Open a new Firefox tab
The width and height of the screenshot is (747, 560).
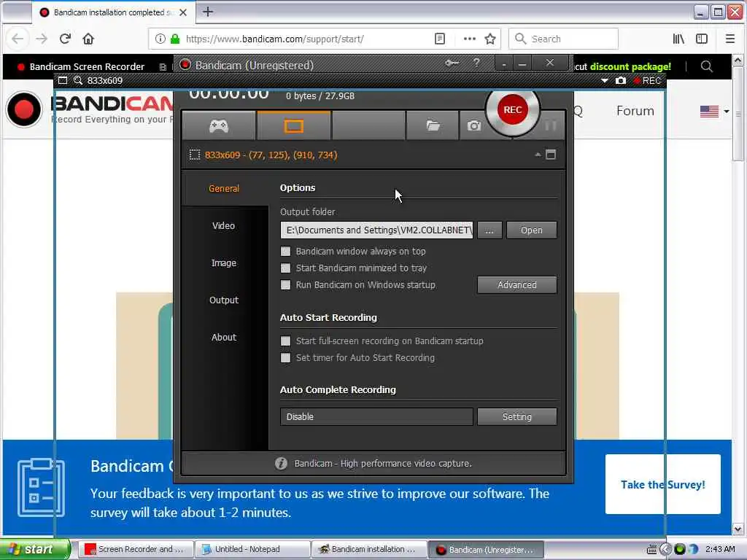click(x=208, y=12)
